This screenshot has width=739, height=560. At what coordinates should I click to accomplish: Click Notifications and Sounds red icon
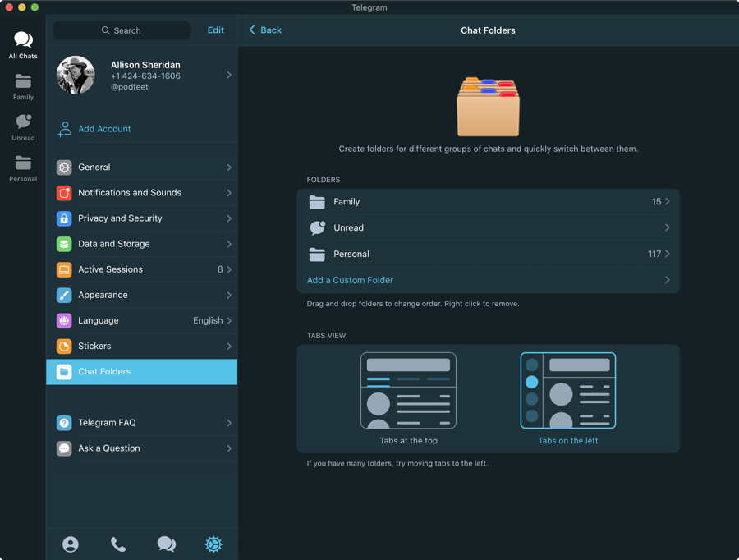(64, 193)
